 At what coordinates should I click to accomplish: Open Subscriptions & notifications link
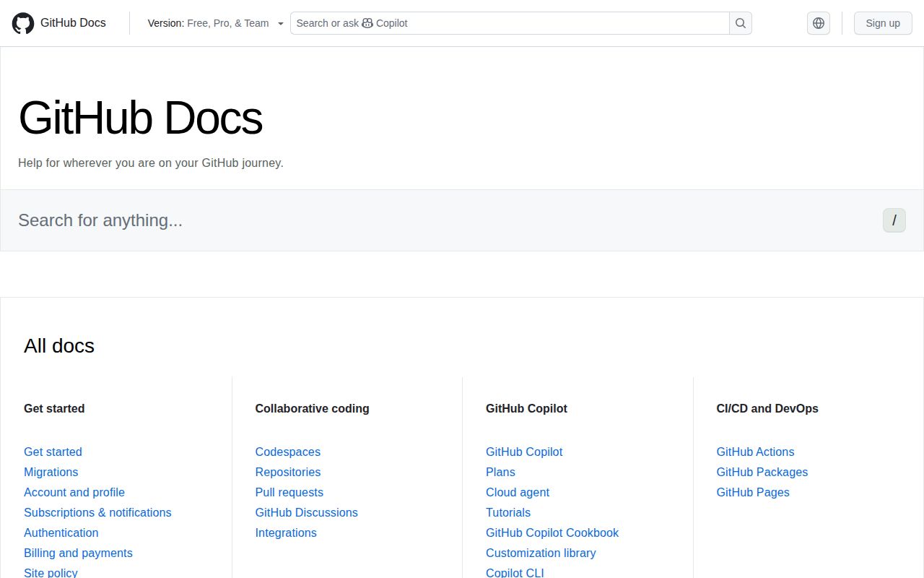97,512
